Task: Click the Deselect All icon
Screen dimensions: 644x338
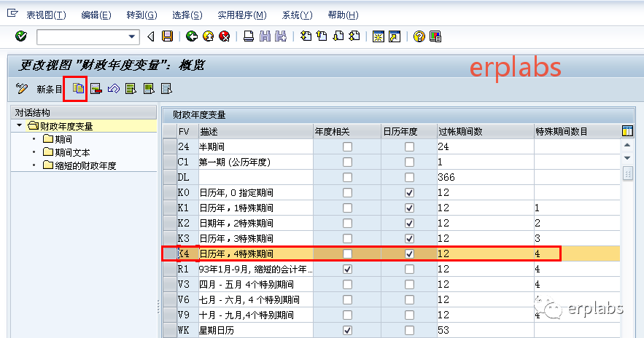Action: pyautogui.click(x=166, y=89)
